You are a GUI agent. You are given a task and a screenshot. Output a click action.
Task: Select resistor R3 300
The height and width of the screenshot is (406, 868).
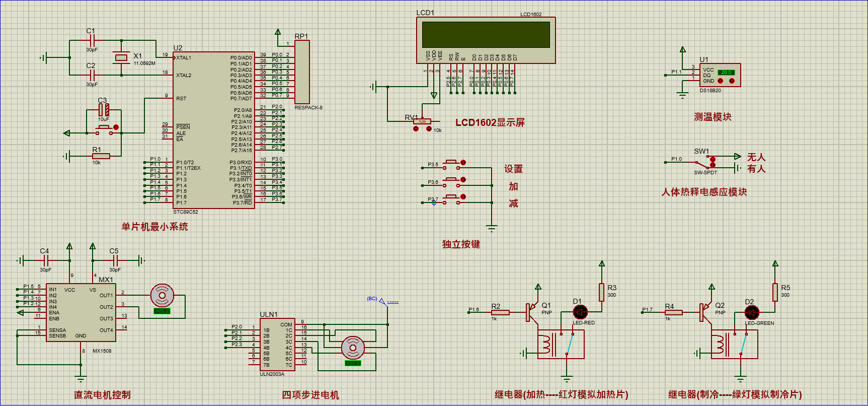click(601, 292)
